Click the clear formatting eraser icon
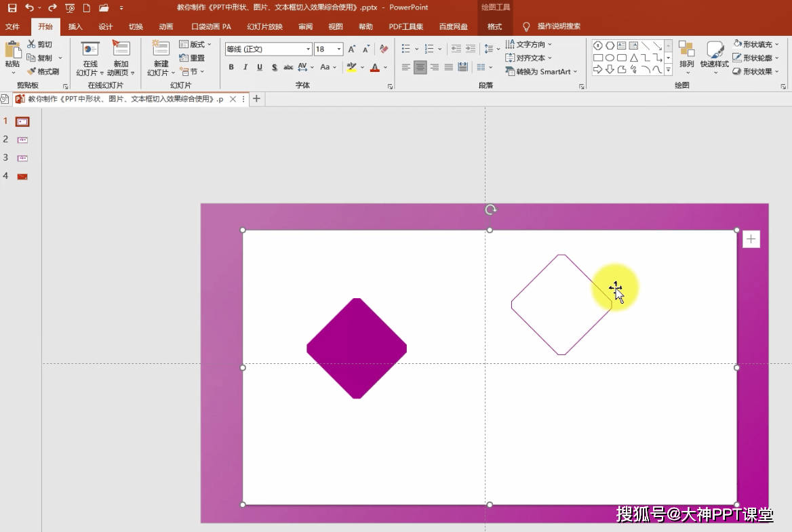This screenshot has width=792, height=532. [384, 49]
